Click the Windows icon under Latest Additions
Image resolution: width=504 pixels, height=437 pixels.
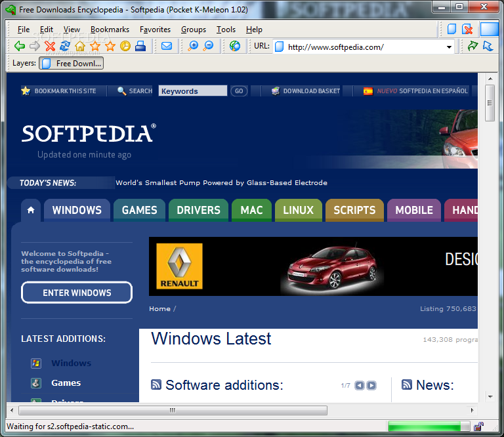(36, 364)
